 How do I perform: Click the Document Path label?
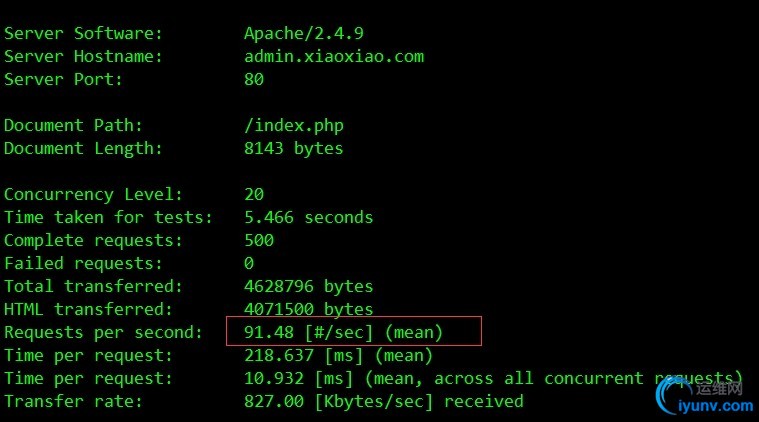pos(73,125)
